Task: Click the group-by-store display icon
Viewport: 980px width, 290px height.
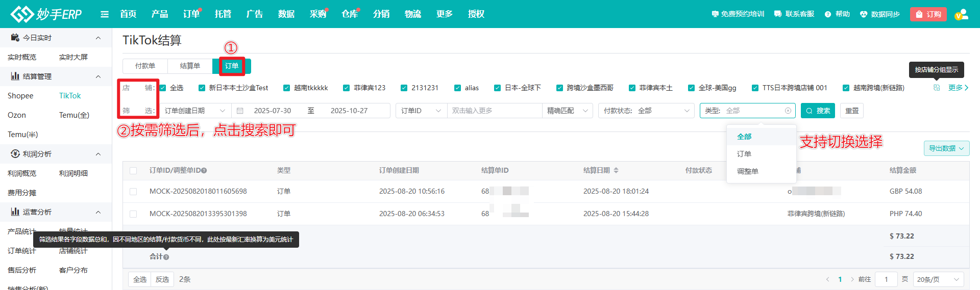Action: coord(937,88)
